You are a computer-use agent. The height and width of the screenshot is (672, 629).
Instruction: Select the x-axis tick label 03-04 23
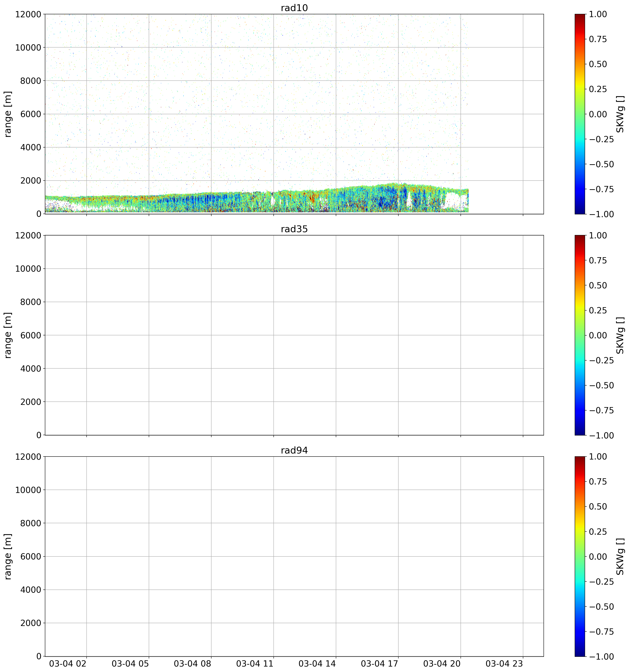[504, 664]
